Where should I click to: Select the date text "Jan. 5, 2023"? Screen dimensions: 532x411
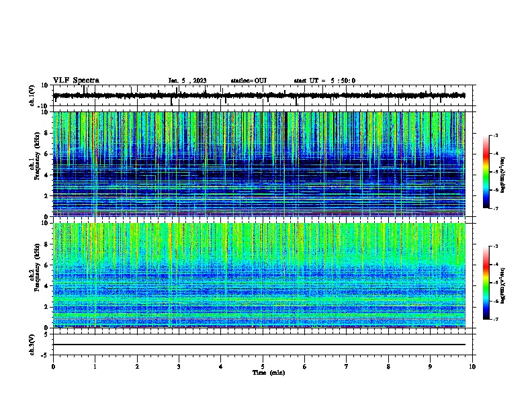pyautogui.click(x=187, y=81)
